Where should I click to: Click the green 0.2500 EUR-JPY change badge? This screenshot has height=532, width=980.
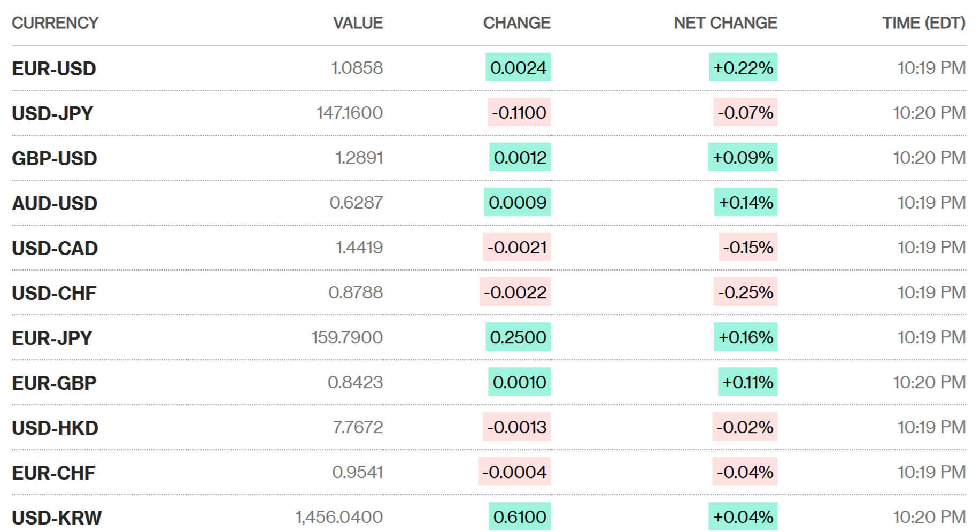(x=518, y=337)
